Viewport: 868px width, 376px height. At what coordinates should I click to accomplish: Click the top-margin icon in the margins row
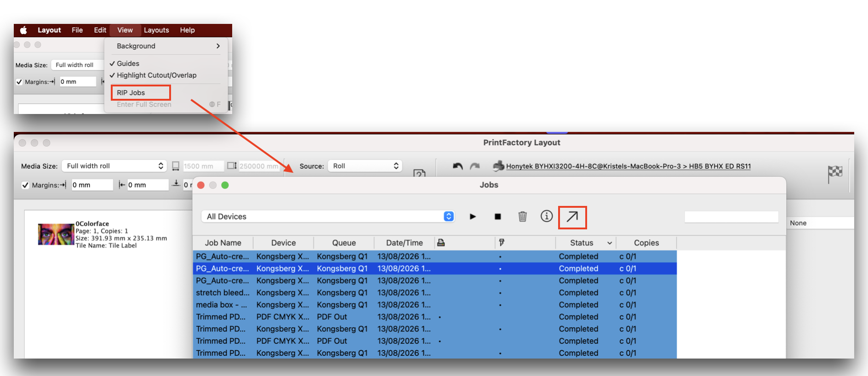[x=176, y=184]
